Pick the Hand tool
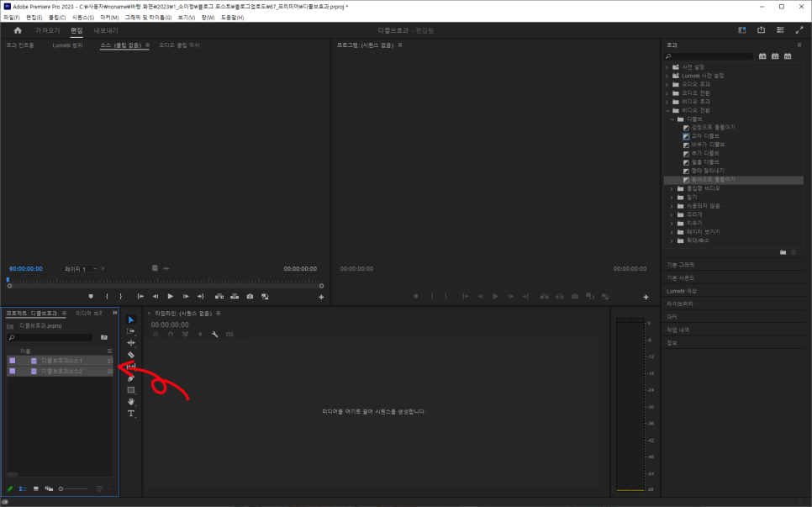The width and height of the screenshot is (812, 507). pyautogui.click(x=130, y=402)
